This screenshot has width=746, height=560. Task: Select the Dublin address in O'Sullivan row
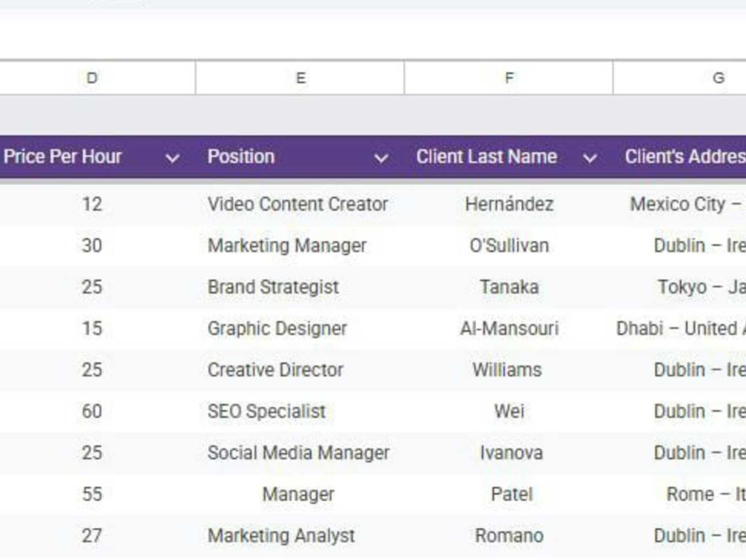pyautogui.click(x=680, y=246)
